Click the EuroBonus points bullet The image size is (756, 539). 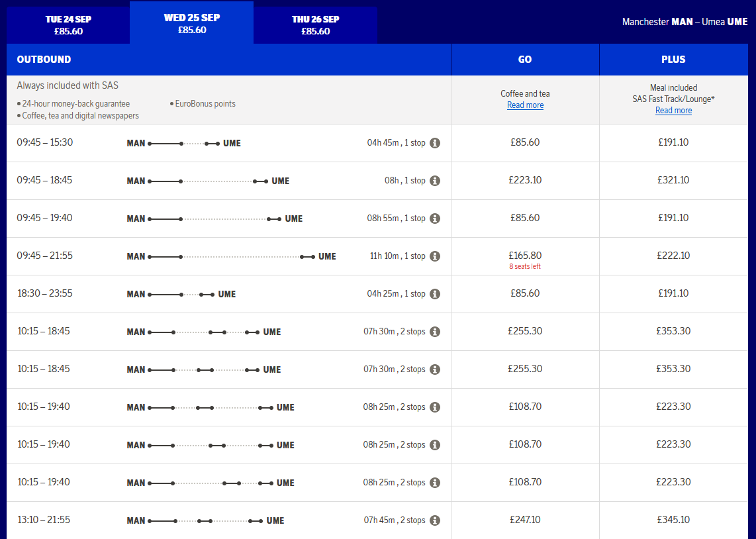click(203, 104)
